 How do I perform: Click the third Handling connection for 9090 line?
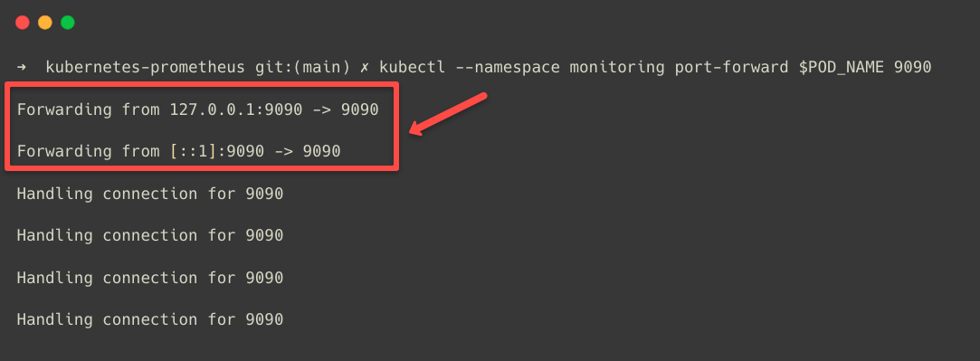click(x=150, y=278)
